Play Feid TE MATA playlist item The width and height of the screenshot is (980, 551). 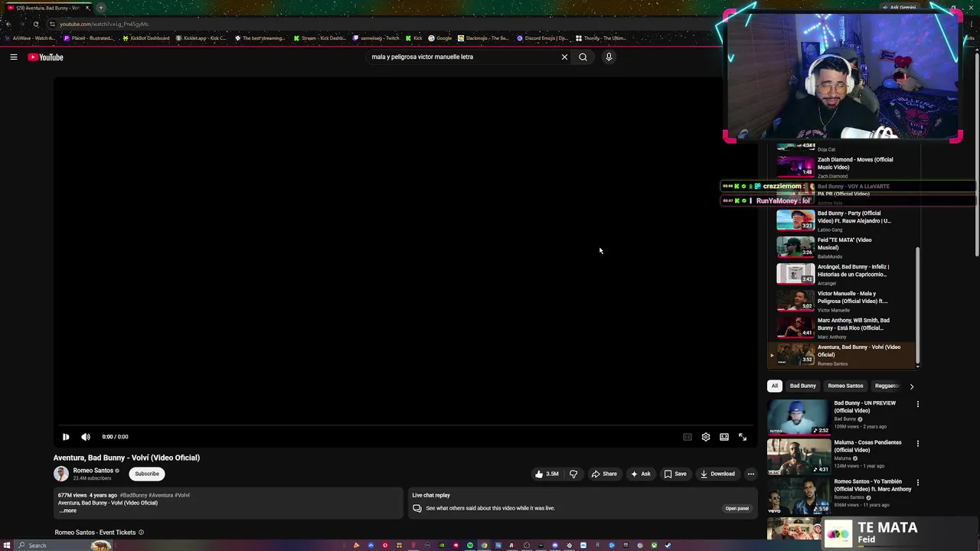click(841, 247)
